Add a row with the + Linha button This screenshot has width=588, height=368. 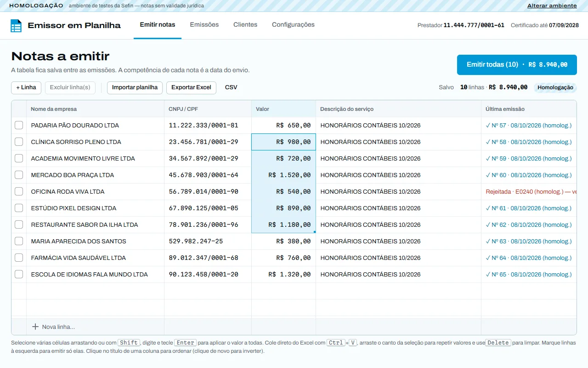click(26, 87)
